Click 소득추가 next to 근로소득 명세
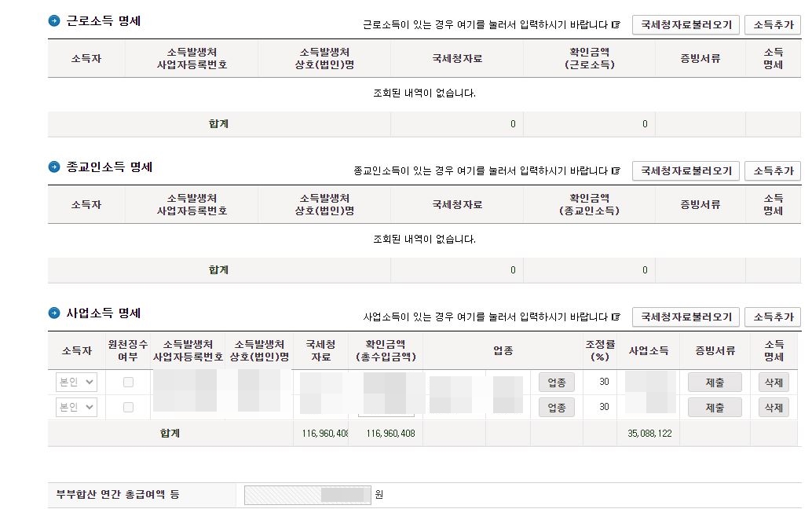812x520 pixels. tap(773, 24)
